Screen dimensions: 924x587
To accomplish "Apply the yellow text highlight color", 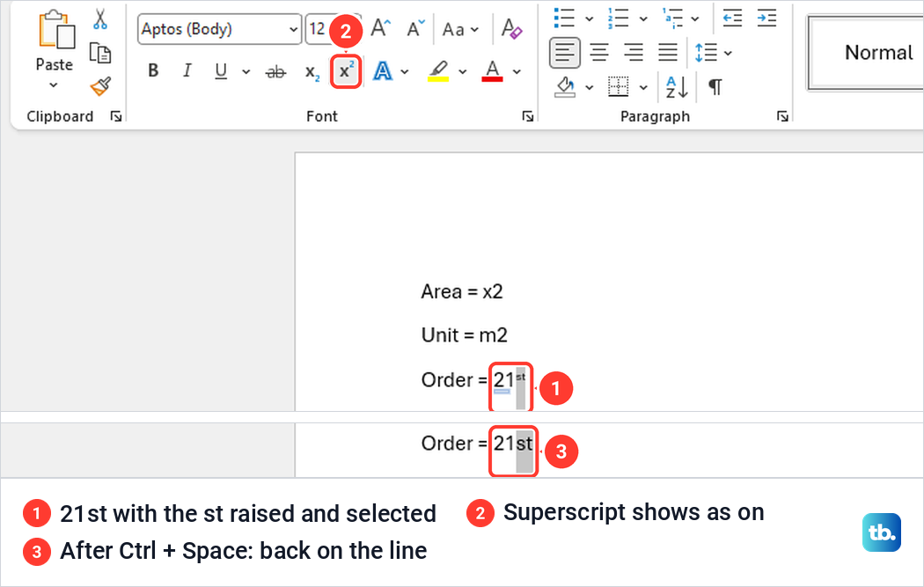I will pos(438,70).
